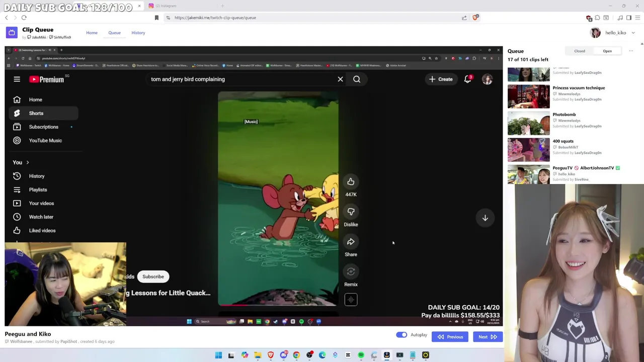Viewport: 644px width, 362px height.
Task: Click the browser URL address field
Action: (312, 18)
